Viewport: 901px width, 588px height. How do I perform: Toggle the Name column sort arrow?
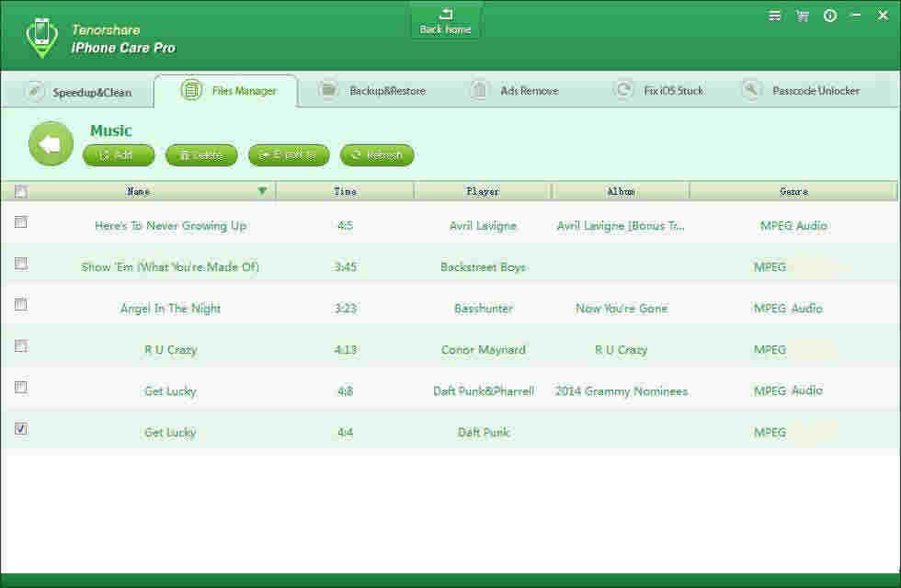262,191
